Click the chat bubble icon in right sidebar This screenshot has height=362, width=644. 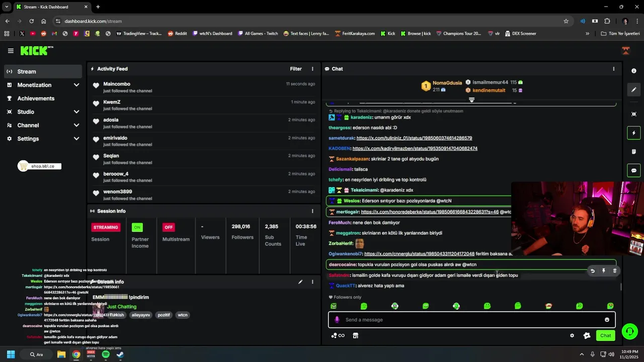(x=634, y=170)
